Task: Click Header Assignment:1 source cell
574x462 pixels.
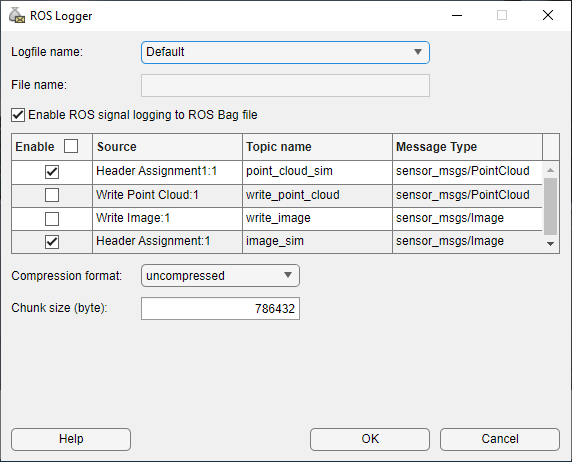Action: pos(168,242)
